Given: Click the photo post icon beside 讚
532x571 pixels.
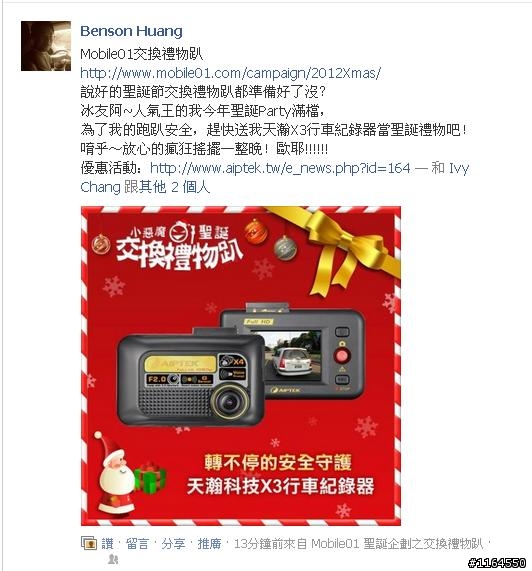Looking at the screenshot, I should point(88,543).
